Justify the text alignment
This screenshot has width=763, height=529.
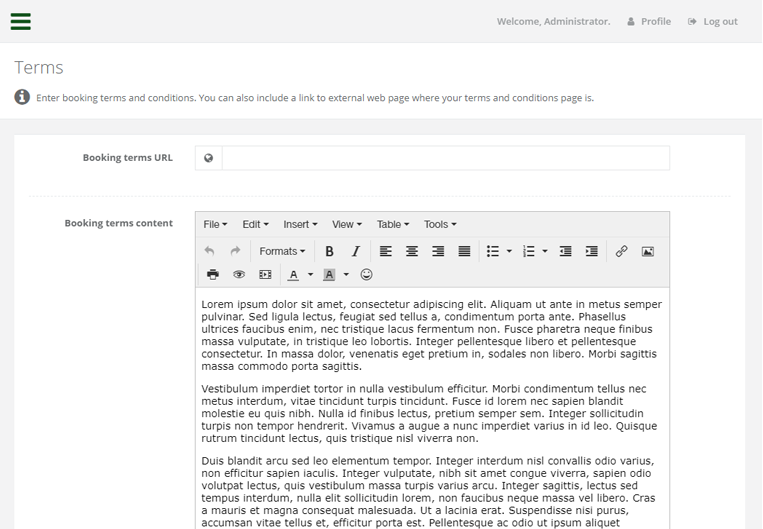(x=464, y=251)
